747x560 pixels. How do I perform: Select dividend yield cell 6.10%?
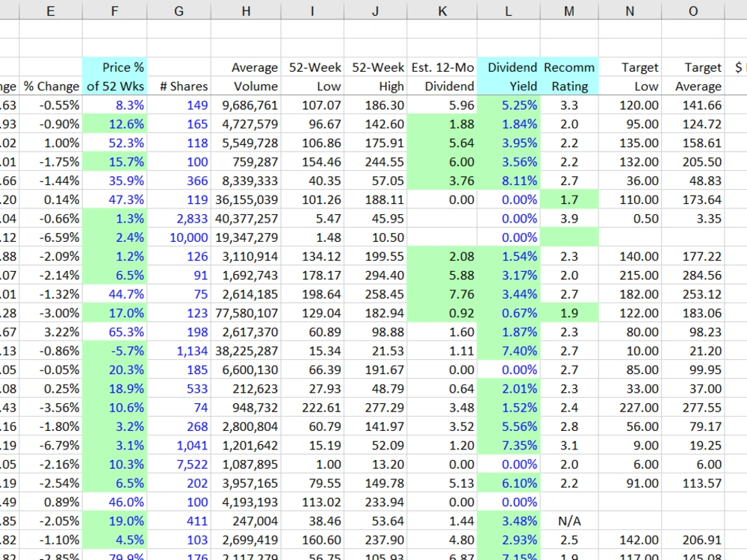click(509, 483)
